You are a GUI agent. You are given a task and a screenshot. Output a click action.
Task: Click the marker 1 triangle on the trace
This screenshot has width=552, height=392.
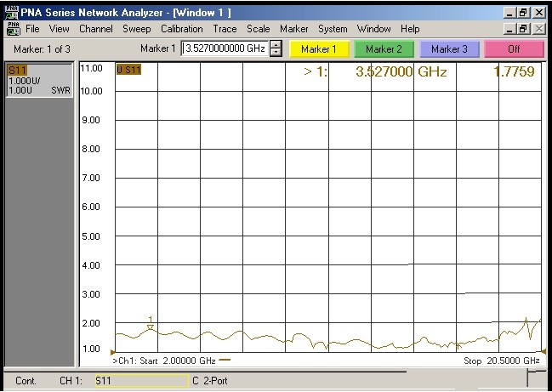(x=151, y=327)
